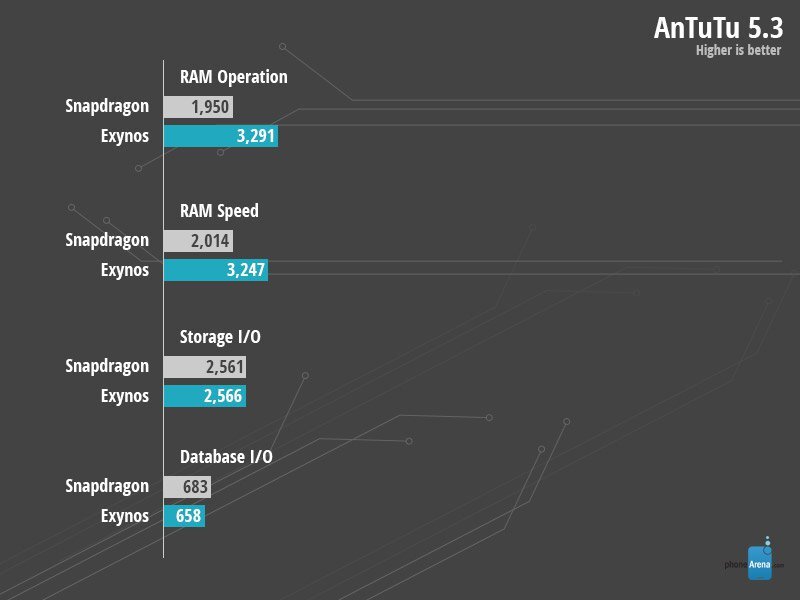Viewport: 800px width, 600px height.
Task: Select the RAM Speed heading
Action: pos(219,211)
